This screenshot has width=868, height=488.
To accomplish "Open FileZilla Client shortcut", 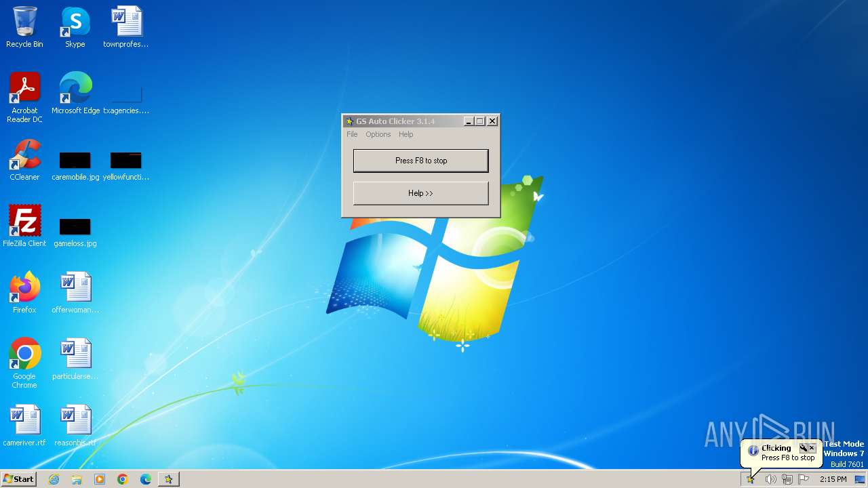I will [24, 226].
